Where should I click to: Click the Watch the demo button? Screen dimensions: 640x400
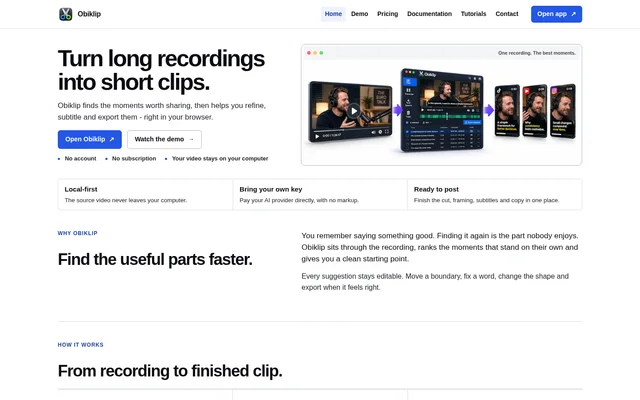click(x=164, y=139)
